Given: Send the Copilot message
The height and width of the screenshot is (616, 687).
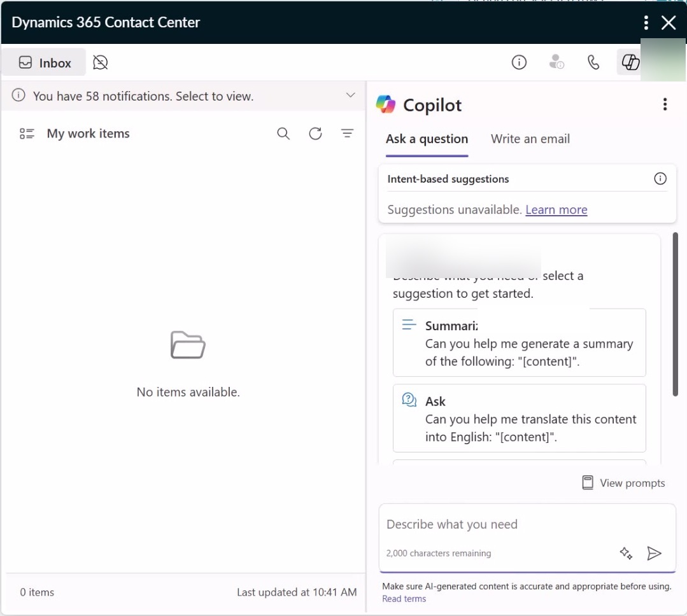Looking at the screenshot, I should click(x=654, y=554).
